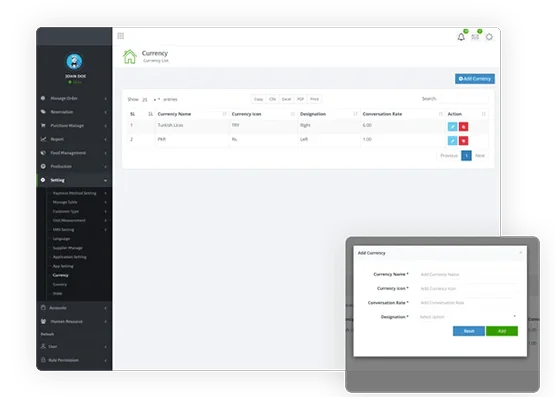
Task: Open the apps grid icon in top bar
Action: [x=121, y=36]
